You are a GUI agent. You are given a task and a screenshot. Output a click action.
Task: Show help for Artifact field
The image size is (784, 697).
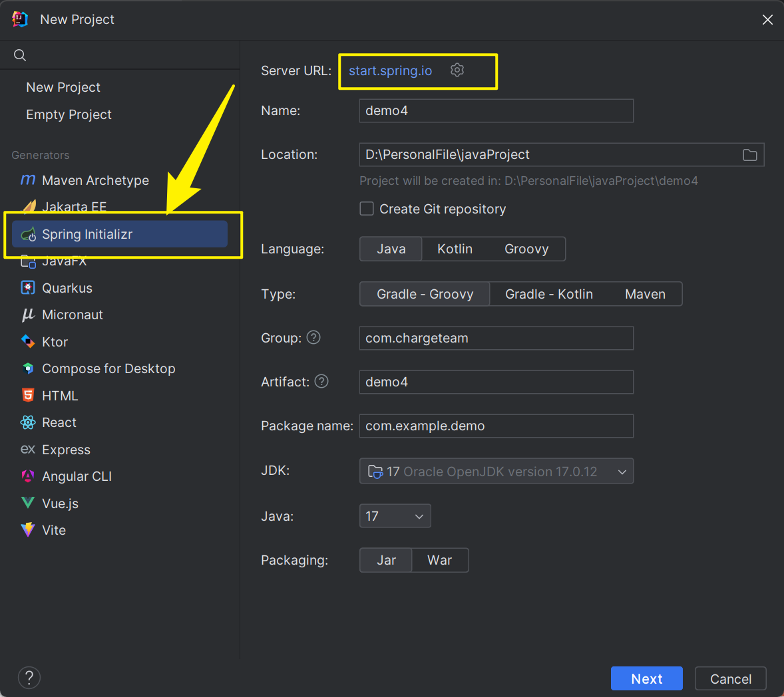point(321,382)
